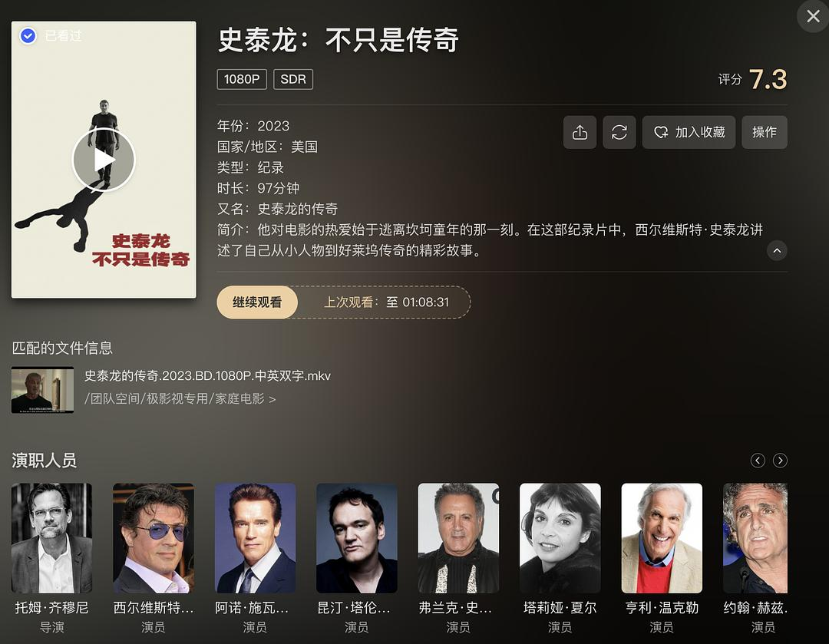Open matched file video thumbnail
This screenshot has width=829, height=644.
[x=42, y=390]
